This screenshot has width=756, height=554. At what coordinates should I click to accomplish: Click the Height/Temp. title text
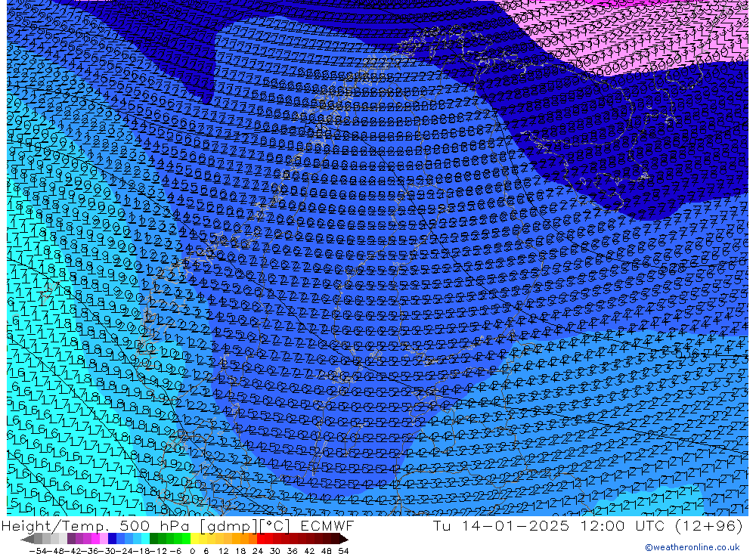click(x=57, y=525)
